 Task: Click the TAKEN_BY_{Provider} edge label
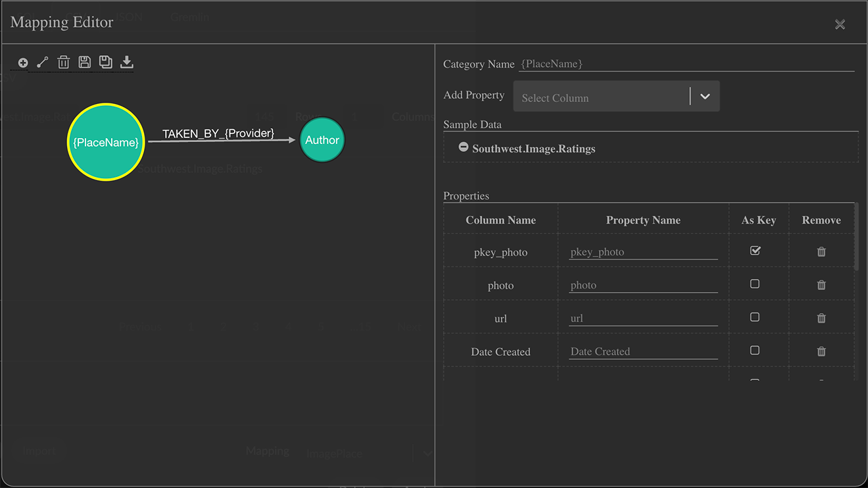click(218, 134)
